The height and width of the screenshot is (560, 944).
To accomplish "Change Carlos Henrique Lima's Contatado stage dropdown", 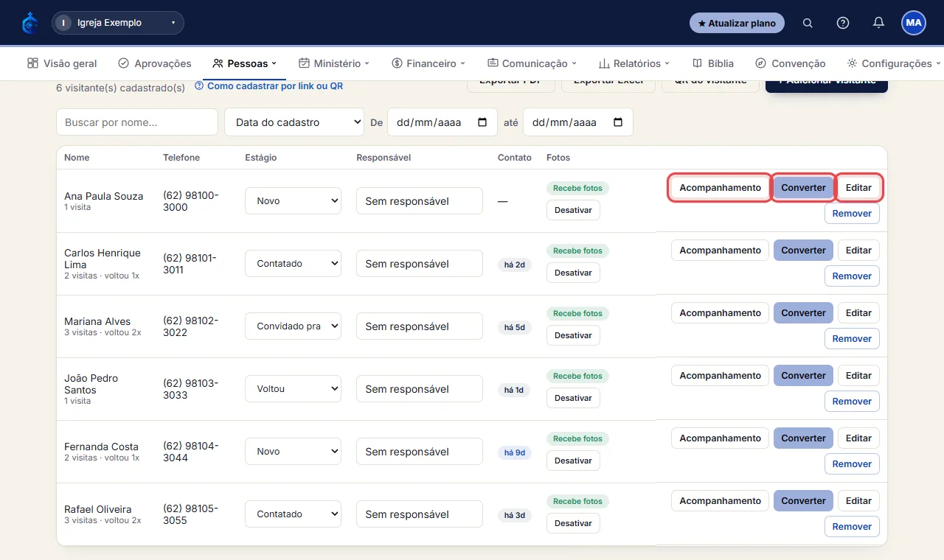I will click(x=293, y=263).
